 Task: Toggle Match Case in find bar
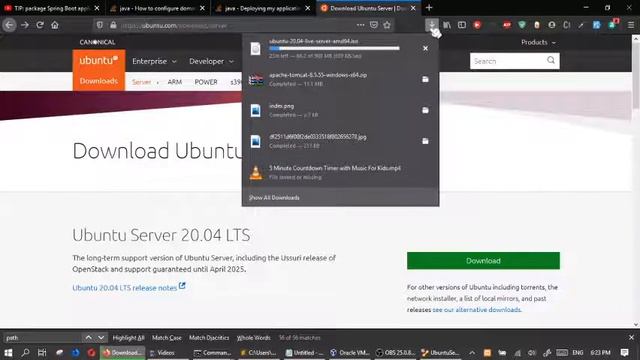pyautogui.click(x=167, y=338)
